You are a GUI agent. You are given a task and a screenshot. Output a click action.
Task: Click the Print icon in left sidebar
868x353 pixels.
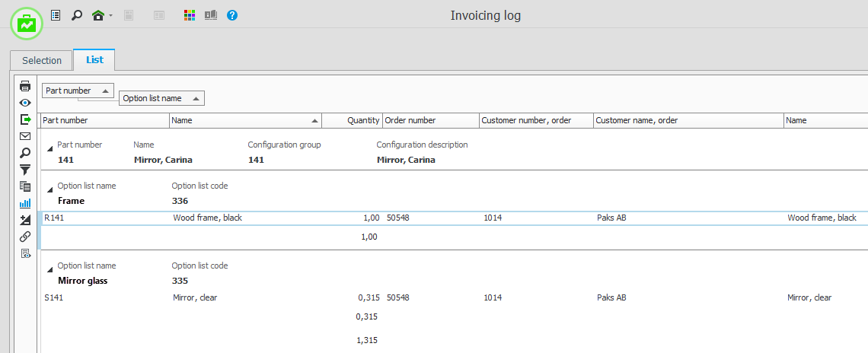point(25,86)
